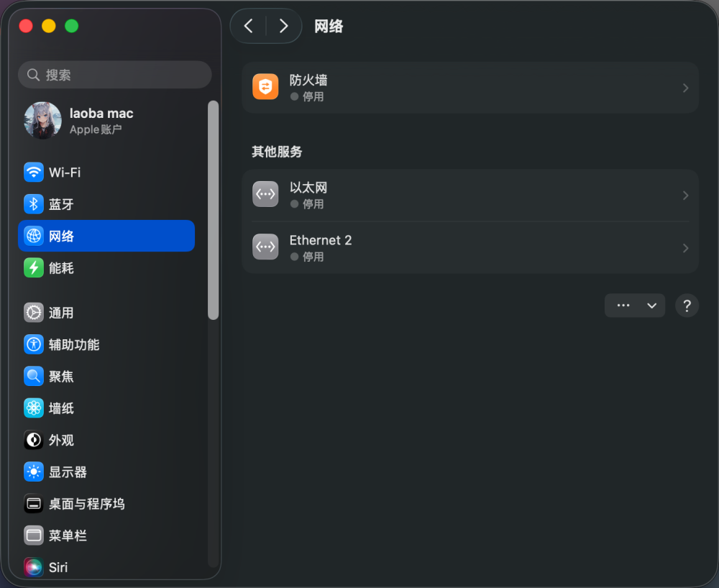Select the 菜单栏 sidebar label

click(68, 536)
